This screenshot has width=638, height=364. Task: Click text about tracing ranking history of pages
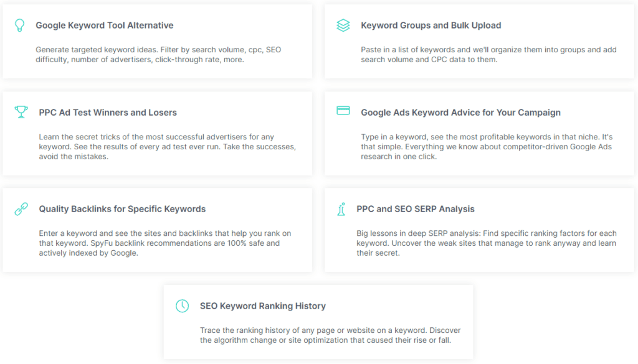pos(330,335)
